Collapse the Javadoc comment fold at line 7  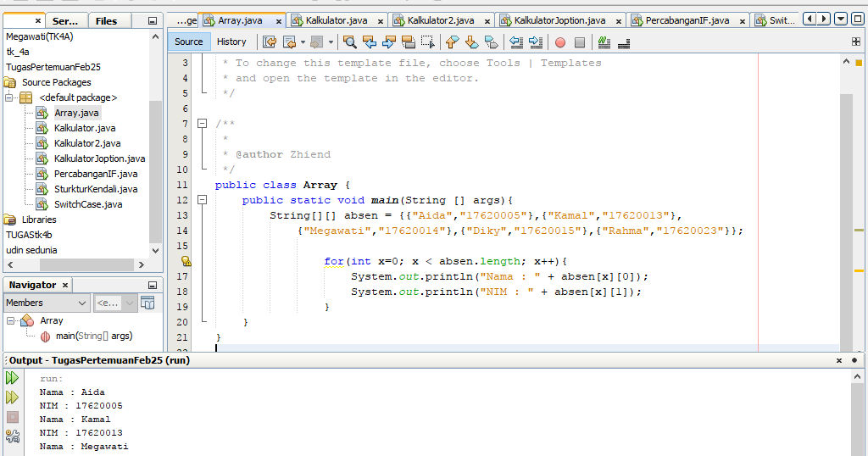[x=203, y=124]
